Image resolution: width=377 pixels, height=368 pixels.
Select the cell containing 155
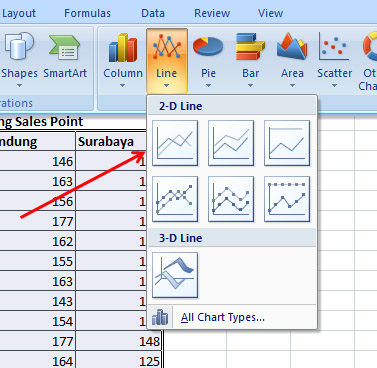pos(37,261)
